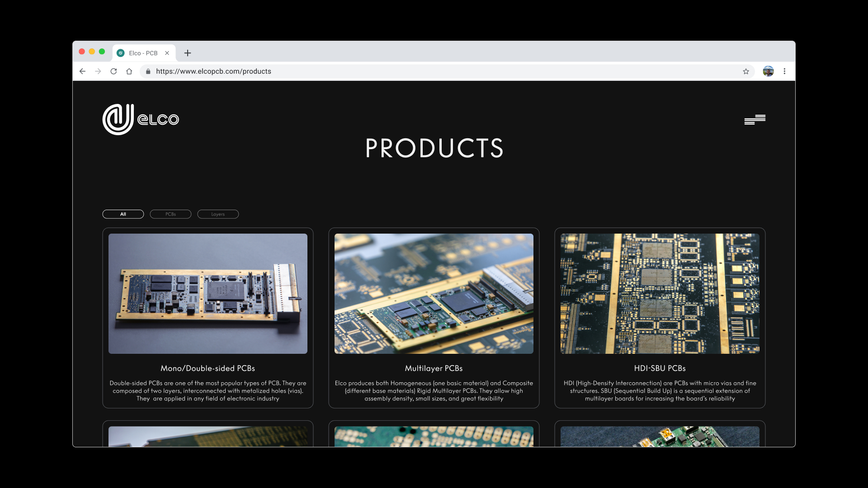Bookmark this page with star icon
The height and width of the screenshot is (488, 868).
pos(746,71)
